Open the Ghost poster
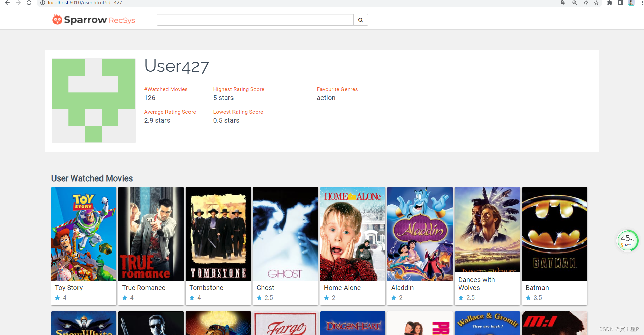Image resolution: width=644 pixels, height=335 pixels. point(286,234)
